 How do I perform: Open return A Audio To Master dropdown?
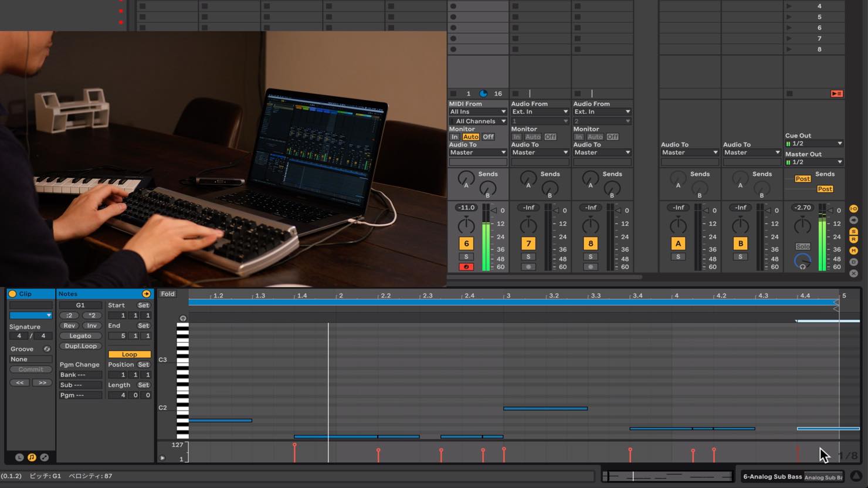(x=690, y=152)
